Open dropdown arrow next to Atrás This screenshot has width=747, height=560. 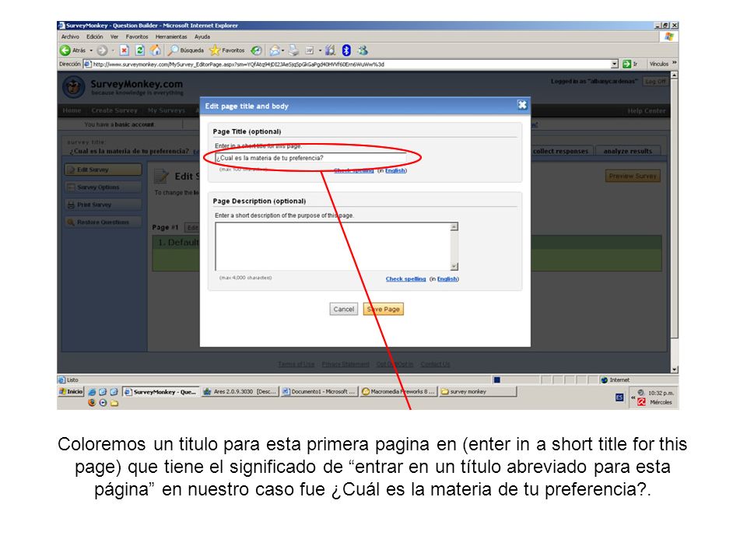point(91,51)
